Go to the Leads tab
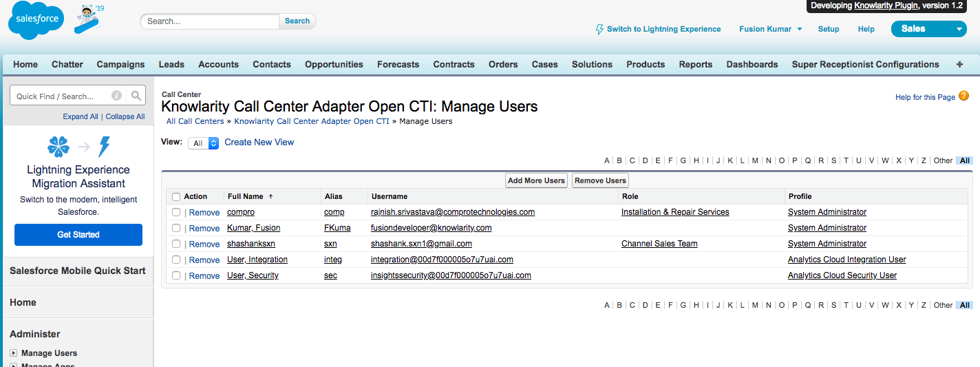The height and width of the screenshot is (367, 980). tap(171, 64)
